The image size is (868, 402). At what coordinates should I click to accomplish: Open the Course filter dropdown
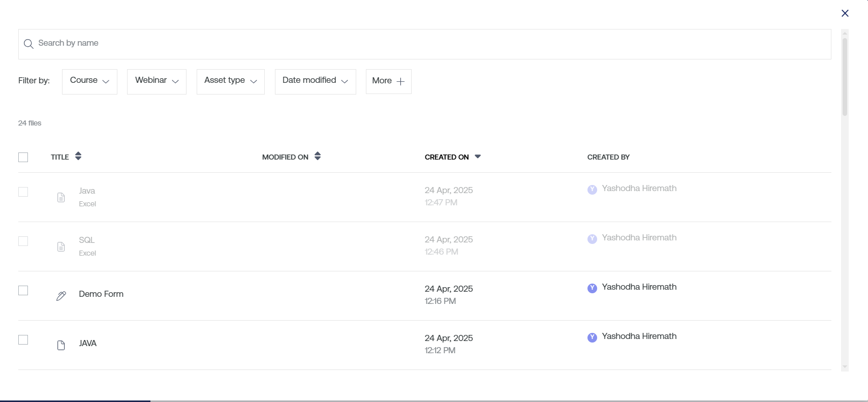point(89,81)
